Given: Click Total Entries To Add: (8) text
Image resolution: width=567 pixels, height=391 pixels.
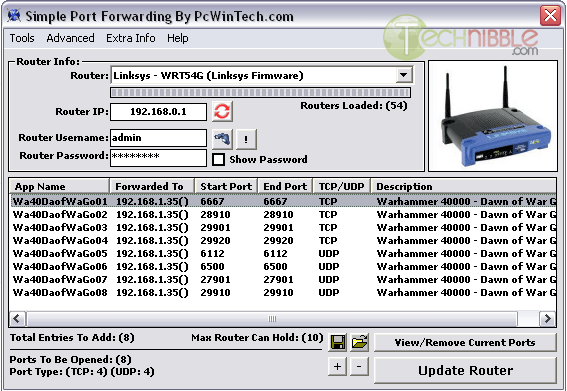Looking at the screenshot, I should [x=72, y=337].
